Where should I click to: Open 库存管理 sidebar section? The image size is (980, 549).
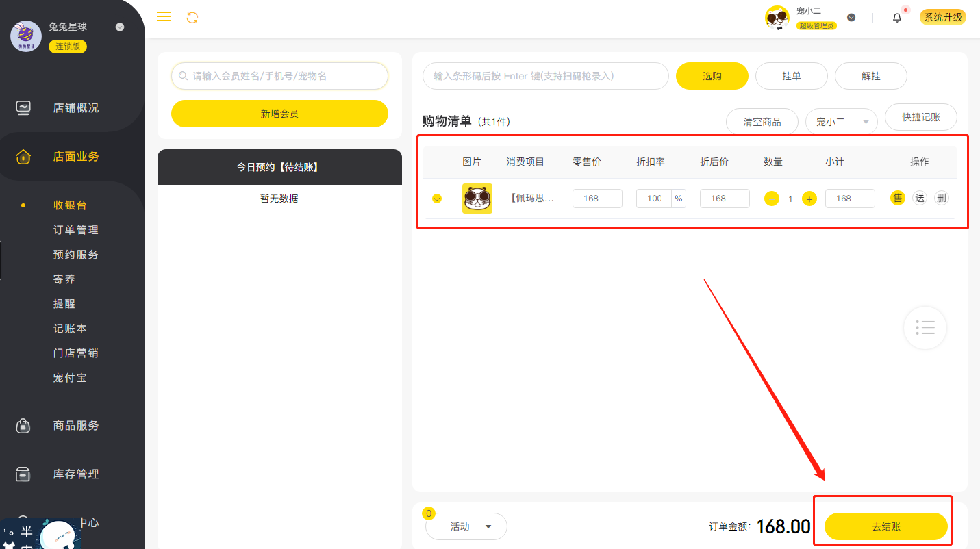pos(76,474)
